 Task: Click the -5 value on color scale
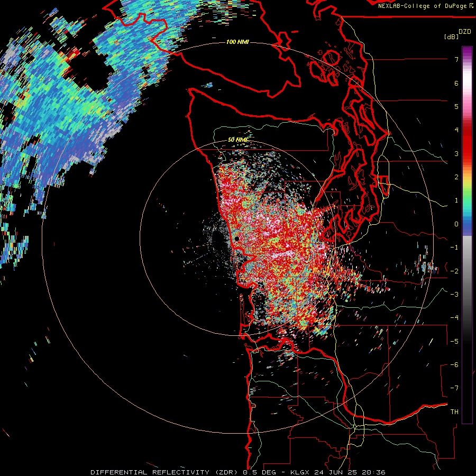(454, 341)
